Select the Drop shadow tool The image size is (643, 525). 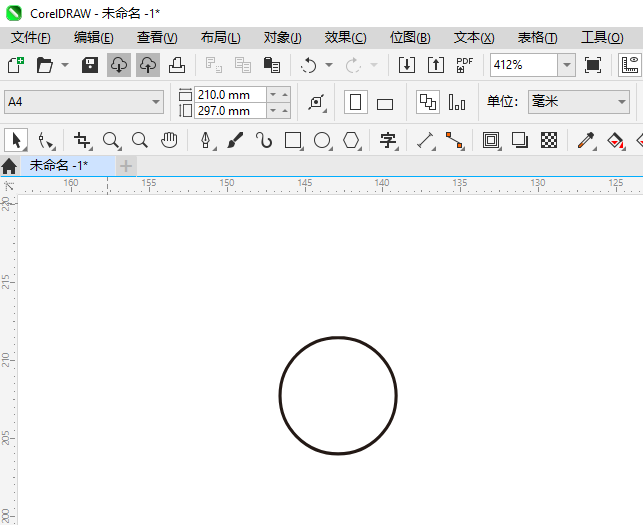tap(520, 140)
